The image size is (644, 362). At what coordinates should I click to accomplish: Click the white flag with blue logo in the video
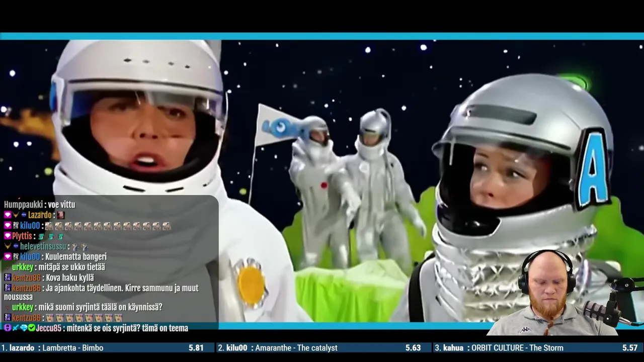point(278,125)
